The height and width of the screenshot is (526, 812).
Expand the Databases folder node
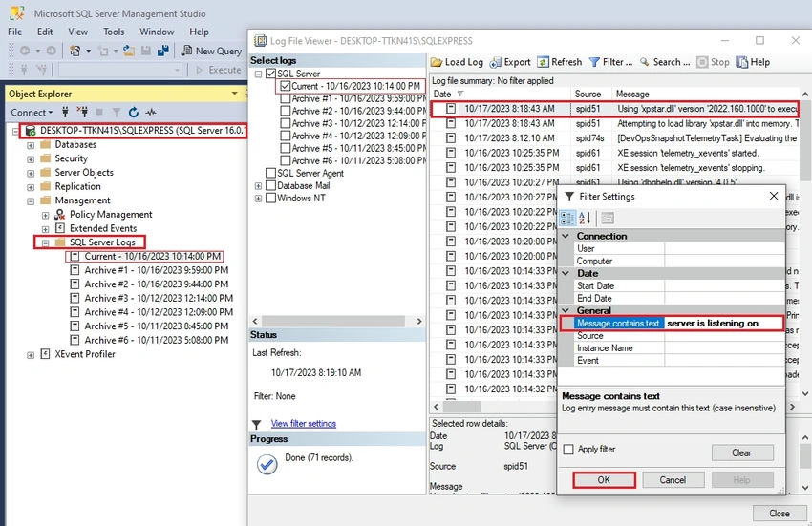pyautogui.click(x=31, y=145)
